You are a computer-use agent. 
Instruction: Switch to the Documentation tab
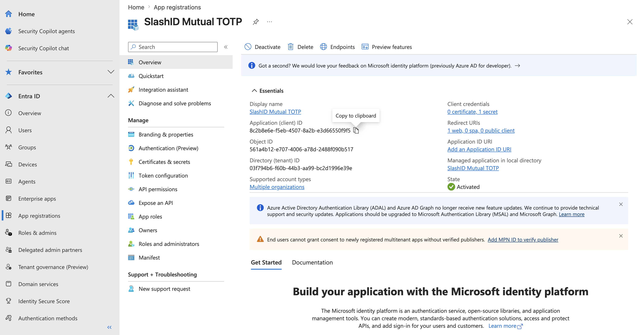coord(312,262)
